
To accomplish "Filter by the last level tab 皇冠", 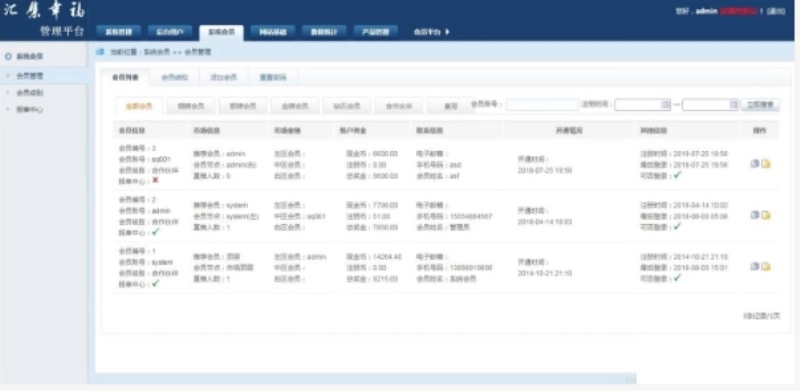I will pos(451,106).
